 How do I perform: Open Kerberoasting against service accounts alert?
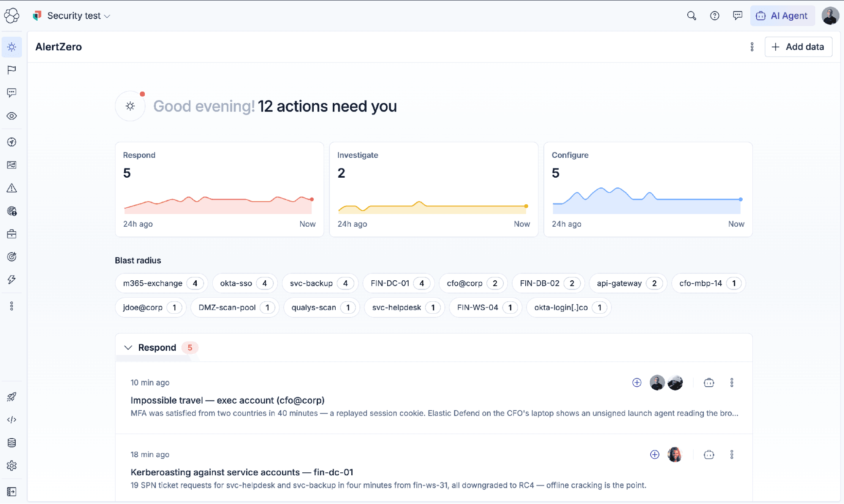click(x=242, y=472)
